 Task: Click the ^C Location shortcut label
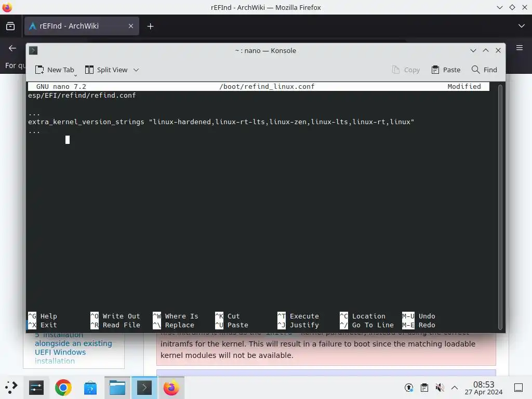[x=363, y=316]
